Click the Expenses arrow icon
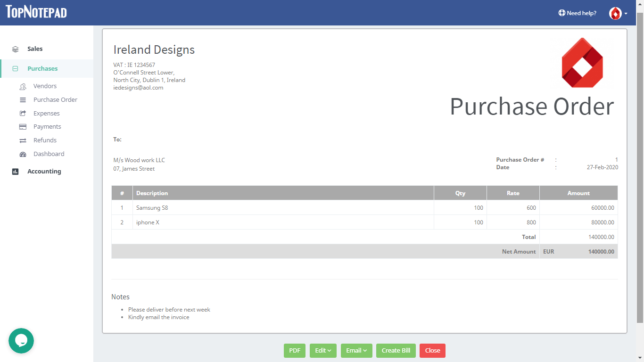 (x=23, y=113)
